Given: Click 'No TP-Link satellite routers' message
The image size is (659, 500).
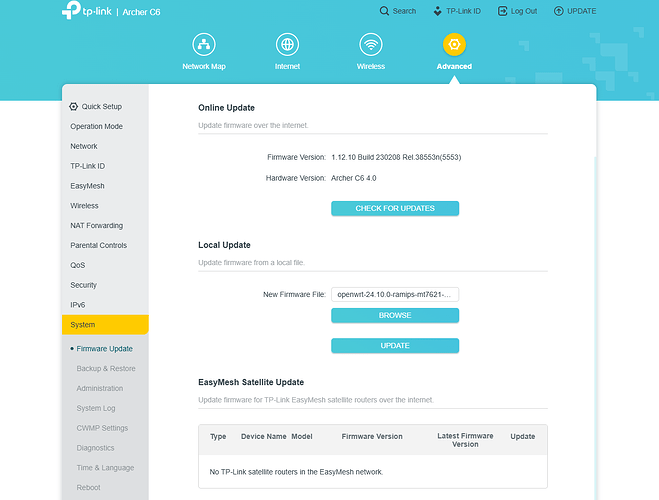Looking at the screenshot, I should (x=296, y=472).
